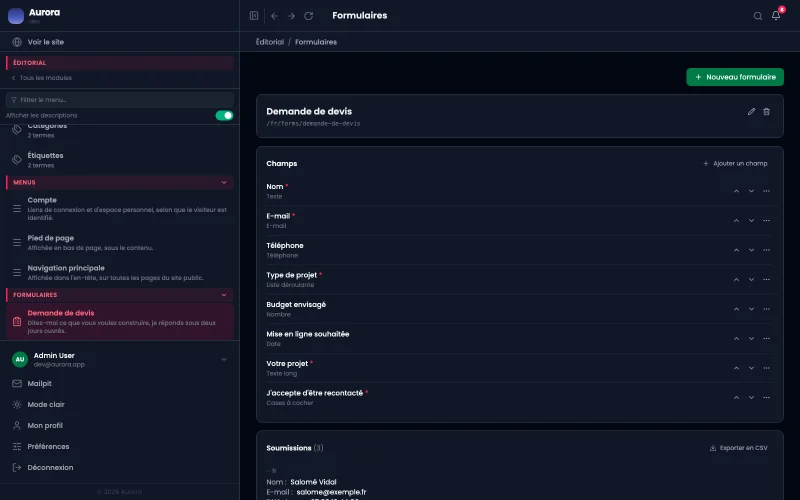Move the Nom field down
Viewport: 800px width, 500px height.
pyautogui.click(x=751, y=191)
